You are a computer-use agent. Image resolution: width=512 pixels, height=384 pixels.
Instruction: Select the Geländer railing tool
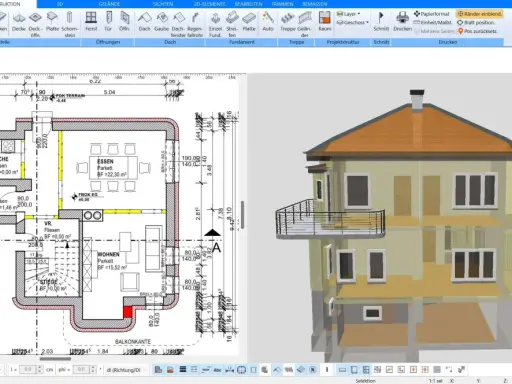304,24
